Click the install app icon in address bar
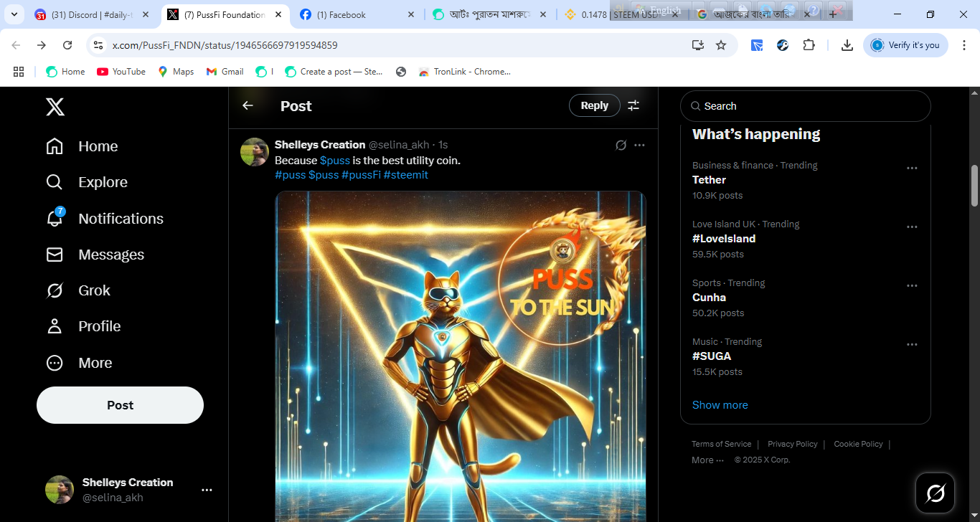This screenshot has width=980, height=522. click(698, 45)
